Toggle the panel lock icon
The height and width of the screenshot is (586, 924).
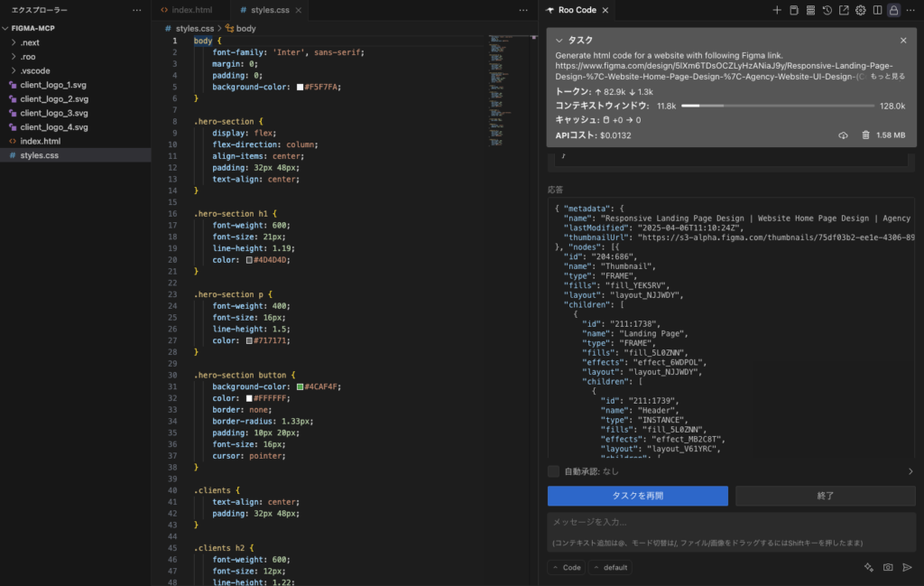[x=894, y=10]
